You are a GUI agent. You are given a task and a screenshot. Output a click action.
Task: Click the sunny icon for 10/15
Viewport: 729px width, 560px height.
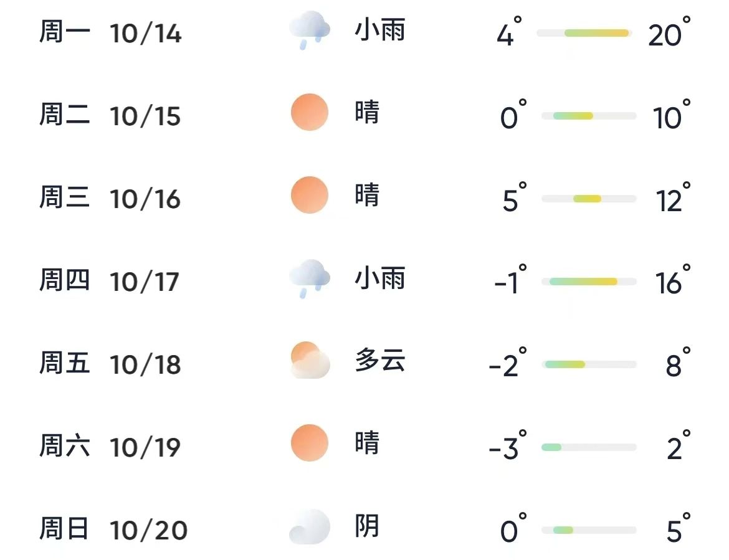tap(310, 112)
